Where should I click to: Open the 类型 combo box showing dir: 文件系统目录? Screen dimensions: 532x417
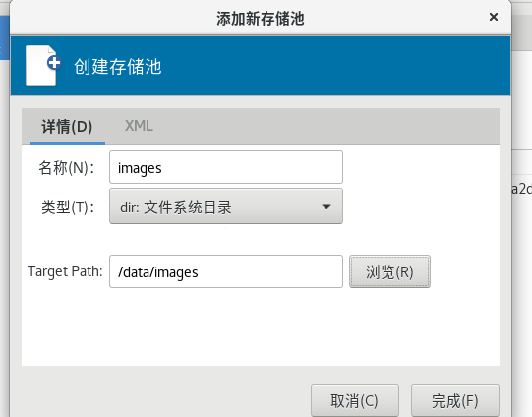[x=226, y=207]
